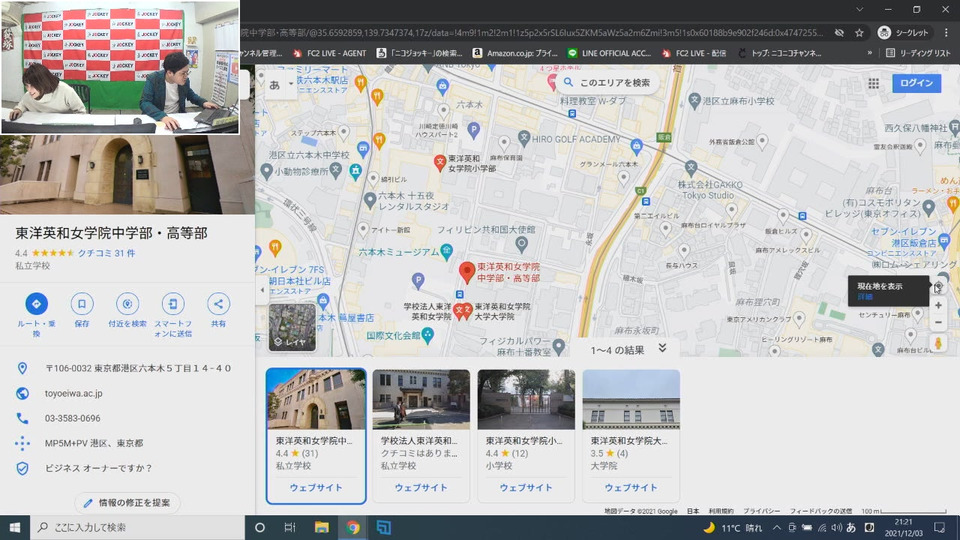Viewport: 960px width, 540px height.
Task: Click the Street View pegman icon
Action: tap(938, 343)
